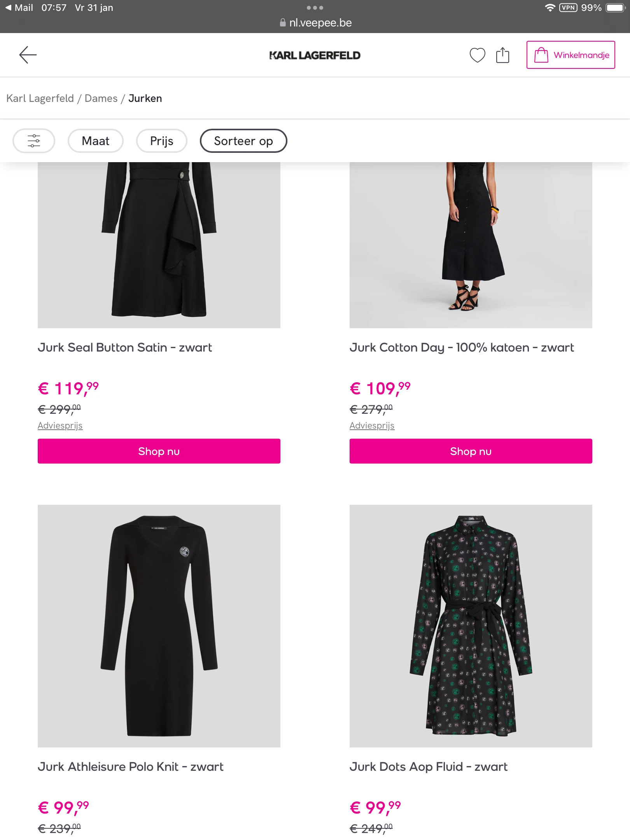This screenshot has width=630, height=840.
Task: View Adviesprijs info under €279 price
Action: [x=372, y=425]
